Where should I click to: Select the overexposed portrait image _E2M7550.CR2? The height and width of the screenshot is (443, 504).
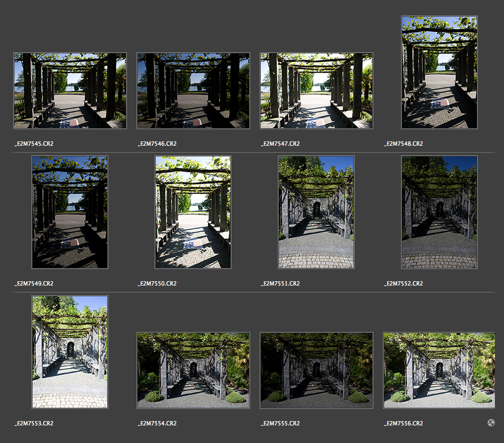(193, 212)
